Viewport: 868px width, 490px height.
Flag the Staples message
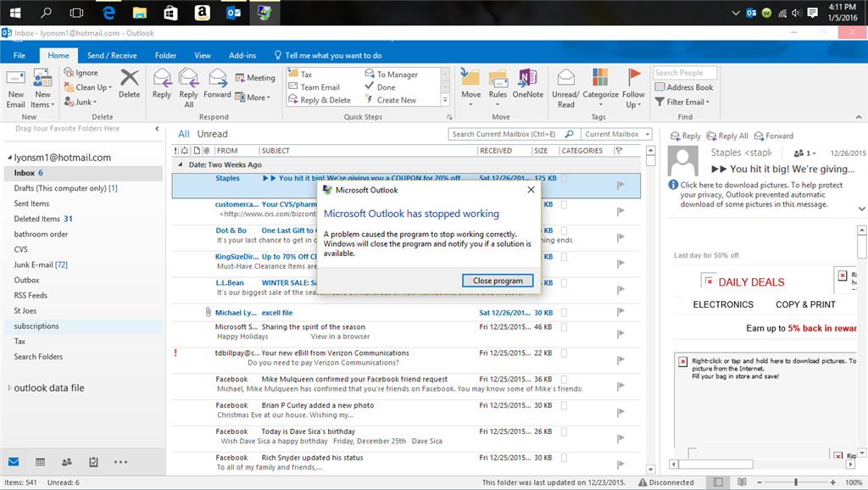pos(620,186)
